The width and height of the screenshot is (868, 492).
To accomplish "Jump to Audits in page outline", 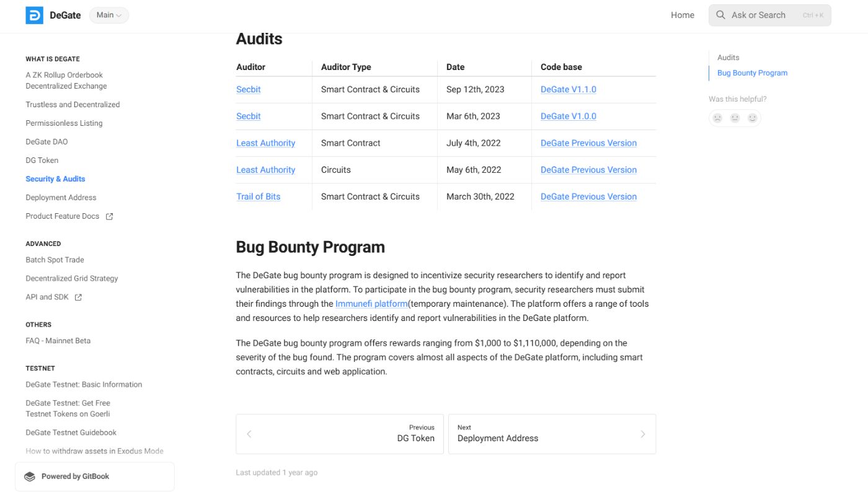I will (x=728, y=58).
